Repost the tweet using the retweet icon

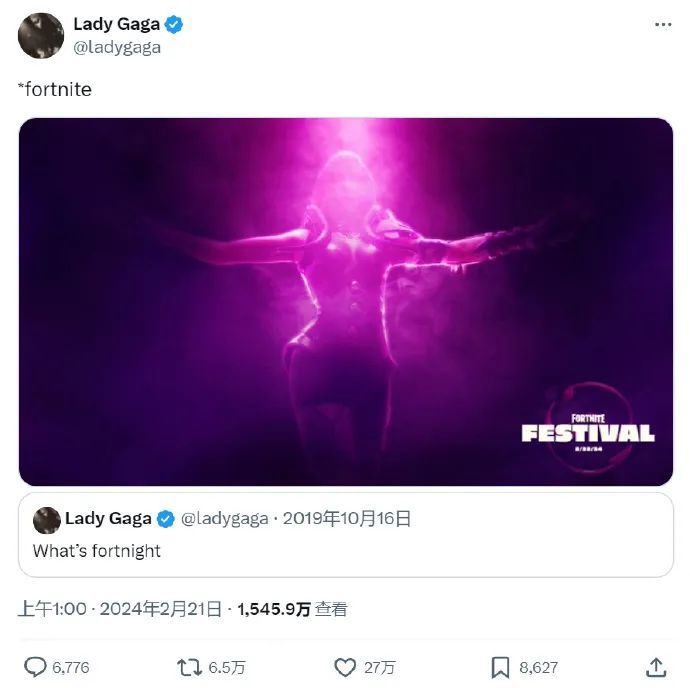point(188,667)
